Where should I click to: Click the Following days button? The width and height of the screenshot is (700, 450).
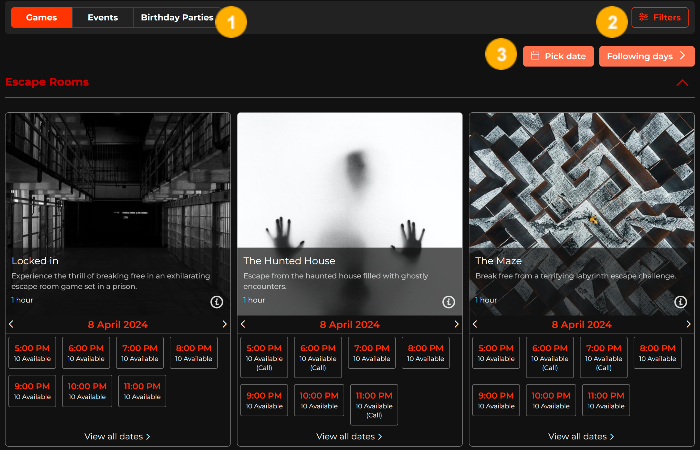(x=647, y=56)
